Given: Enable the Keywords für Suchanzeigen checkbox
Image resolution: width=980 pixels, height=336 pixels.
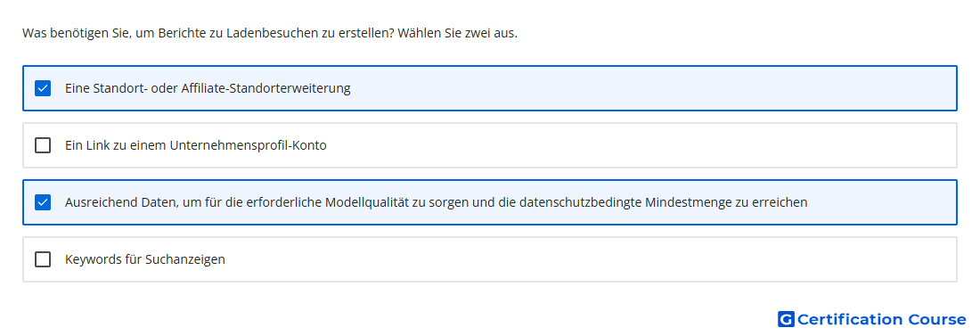Looking at the screenshot, I should pos(43,259).
